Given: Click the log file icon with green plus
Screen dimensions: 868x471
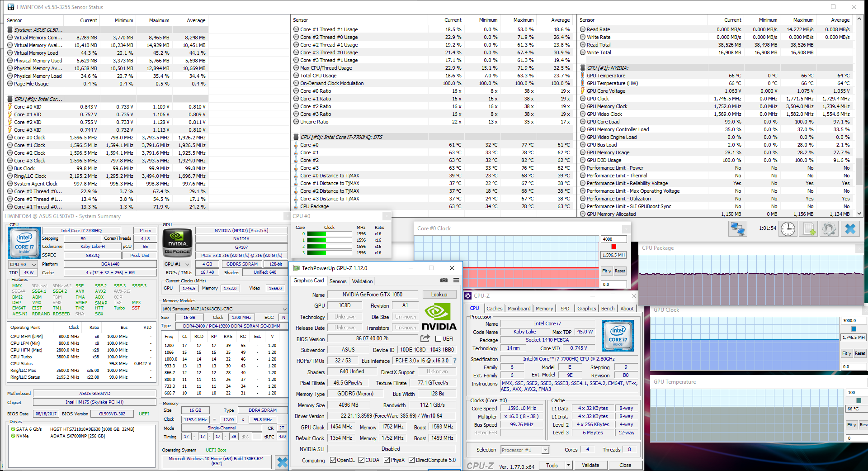Looking at the screenshot, I should pos(809,229).
